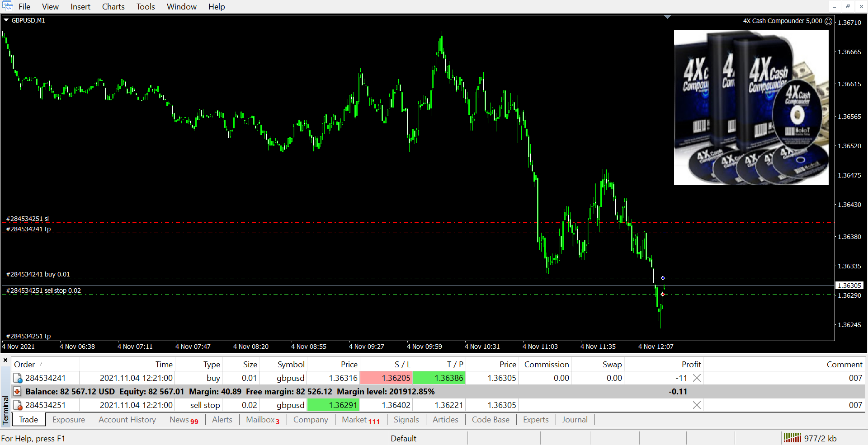Click the smiley face Expert Advisor icon
Screen dimensions: 868x445
(x=828, y=21)
